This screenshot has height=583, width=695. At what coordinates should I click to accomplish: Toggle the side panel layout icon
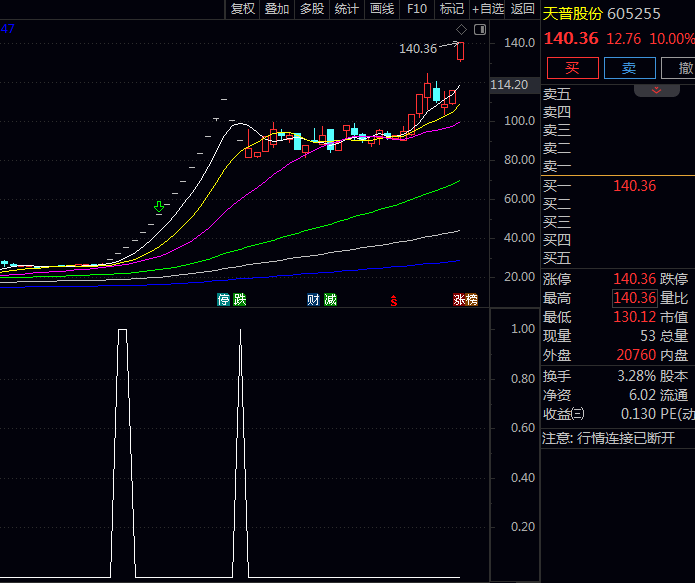pyautogui.click(x=480, y=29)
